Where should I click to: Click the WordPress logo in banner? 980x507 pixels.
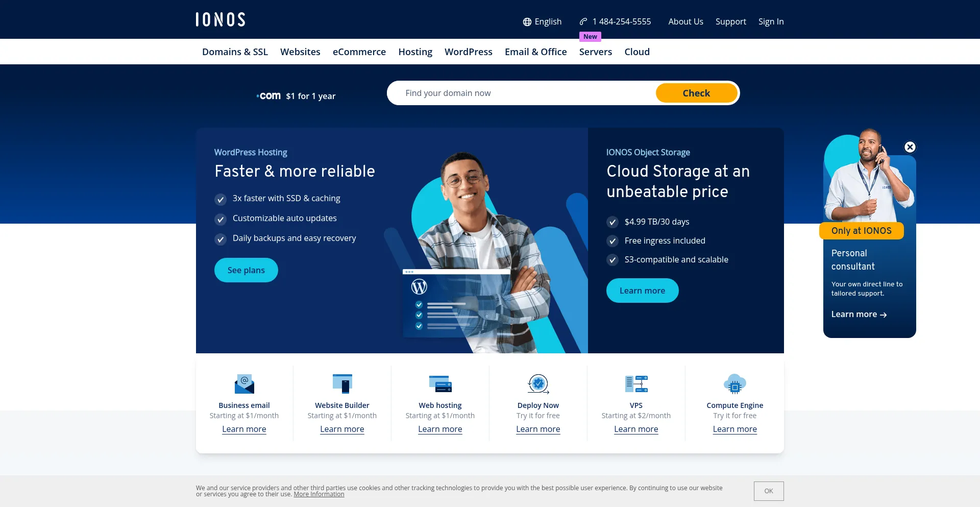(419, 287)
